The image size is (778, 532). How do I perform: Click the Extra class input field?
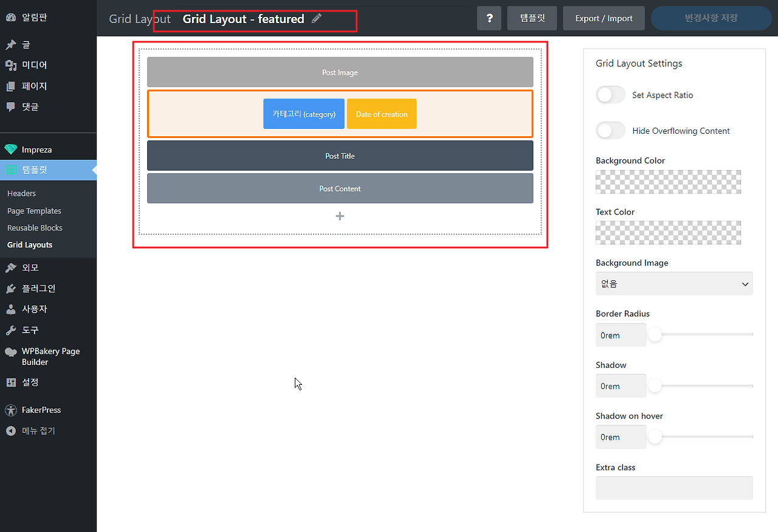point(674,488)
